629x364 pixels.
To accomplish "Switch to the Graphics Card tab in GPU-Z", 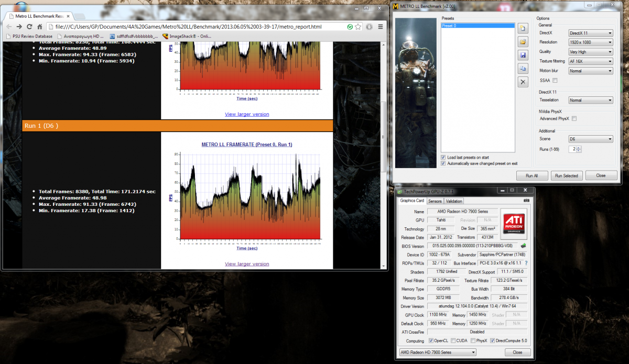I will coord(412,201).
